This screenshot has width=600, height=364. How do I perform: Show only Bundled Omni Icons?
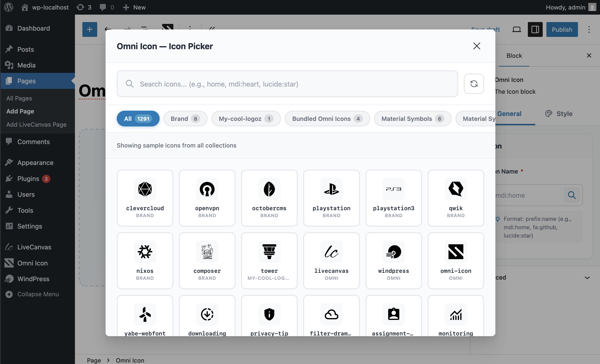[x=327, y=119]
